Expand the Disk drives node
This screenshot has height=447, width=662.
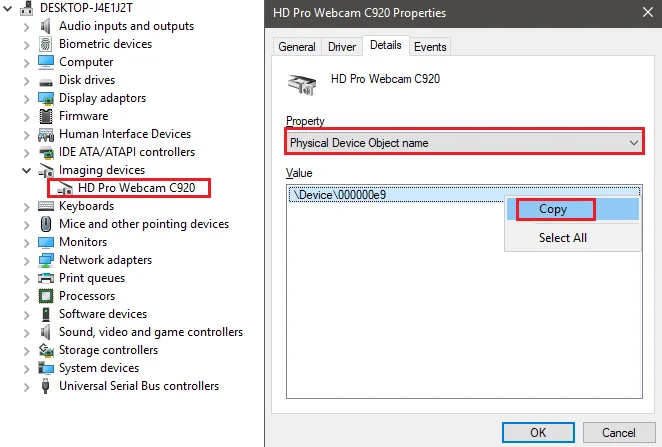point(27,81)
